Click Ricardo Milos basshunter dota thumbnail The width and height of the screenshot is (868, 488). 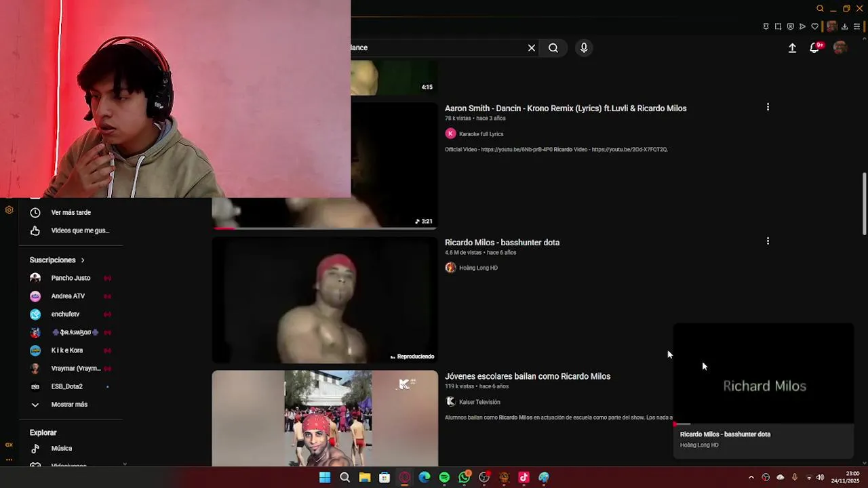tap(325, 300)
